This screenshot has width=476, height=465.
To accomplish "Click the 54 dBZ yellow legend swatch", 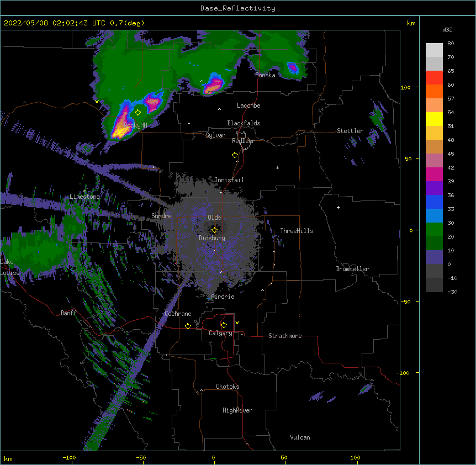I will pyautogui.click(x=434, y=119).
